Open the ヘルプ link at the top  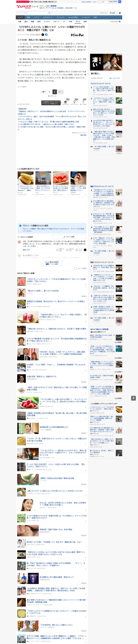click(94, 2)
